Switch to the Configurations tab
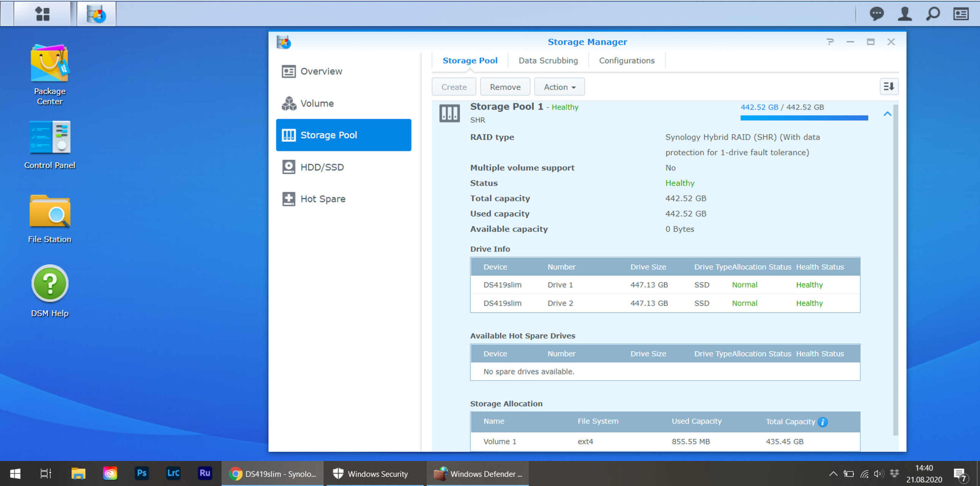The width and height of the screenshot is (980, 486). pos(626,61)
